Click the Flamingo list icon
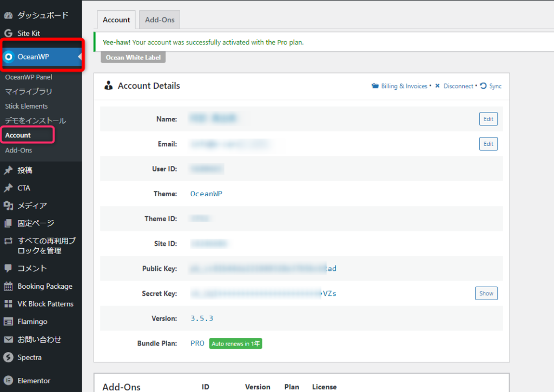 (x=8, y=321)
